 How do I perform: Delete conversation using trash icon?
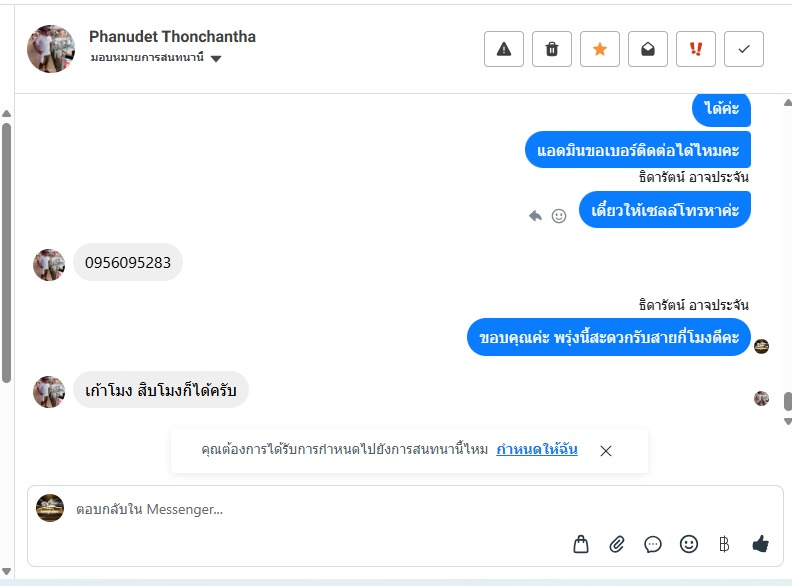[552, 49]
